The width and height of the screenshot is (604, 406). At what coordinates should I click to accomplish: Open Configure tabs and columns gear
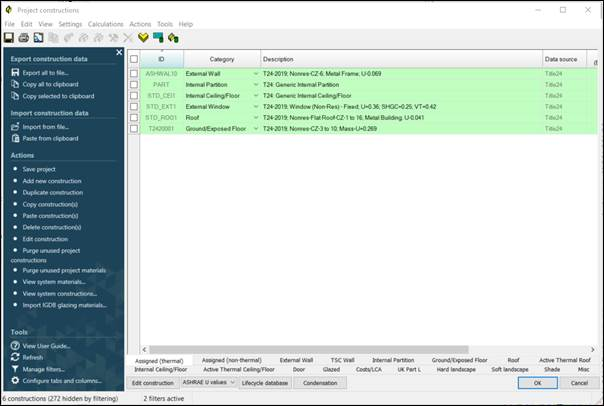coord(15,381)
